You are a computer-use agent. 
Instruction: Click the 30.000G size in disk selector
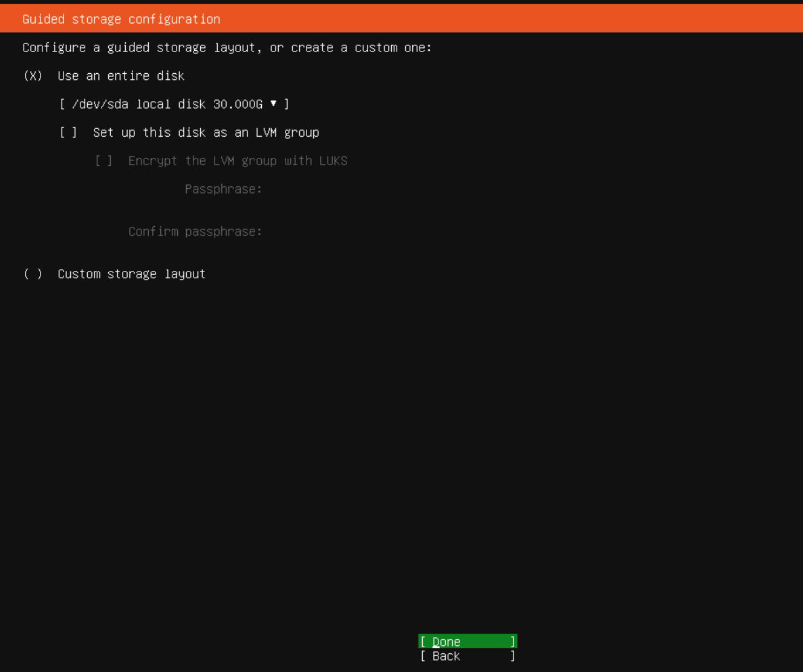pos(238,104)
